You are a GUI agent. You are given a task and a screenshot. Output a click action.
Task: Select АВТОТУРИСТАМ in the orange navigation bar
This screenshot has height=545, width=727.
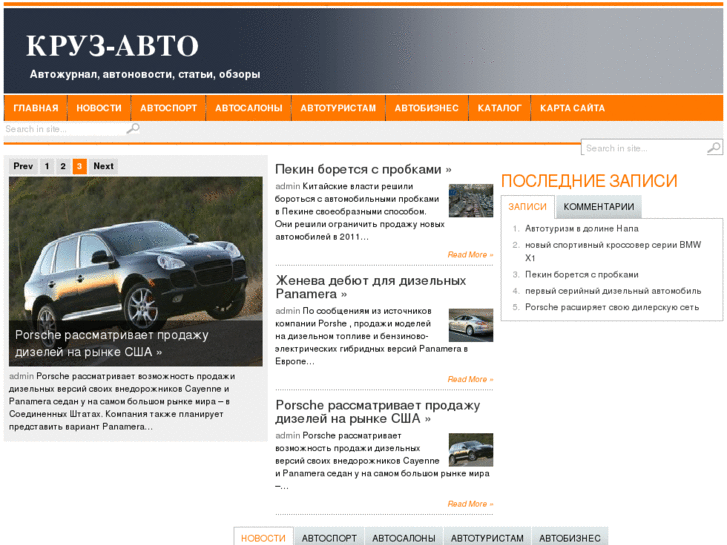tap(338, 108)
